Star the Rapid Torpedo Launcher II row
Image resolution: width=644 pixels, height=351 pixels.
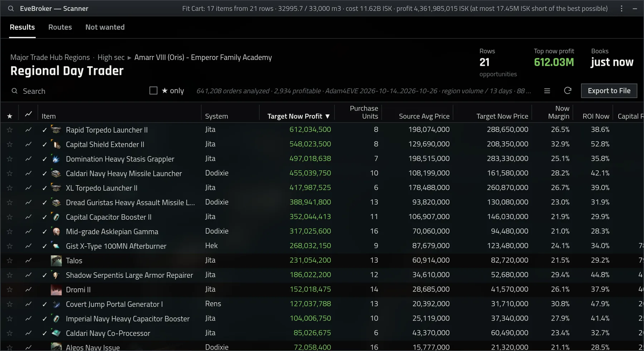10,130
